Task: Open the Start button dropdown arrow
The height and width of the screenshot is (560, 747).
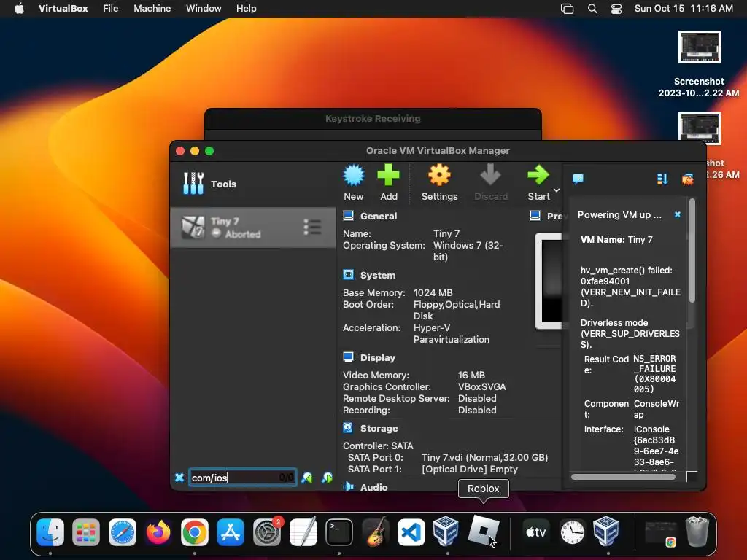Action: pos(557,190)
